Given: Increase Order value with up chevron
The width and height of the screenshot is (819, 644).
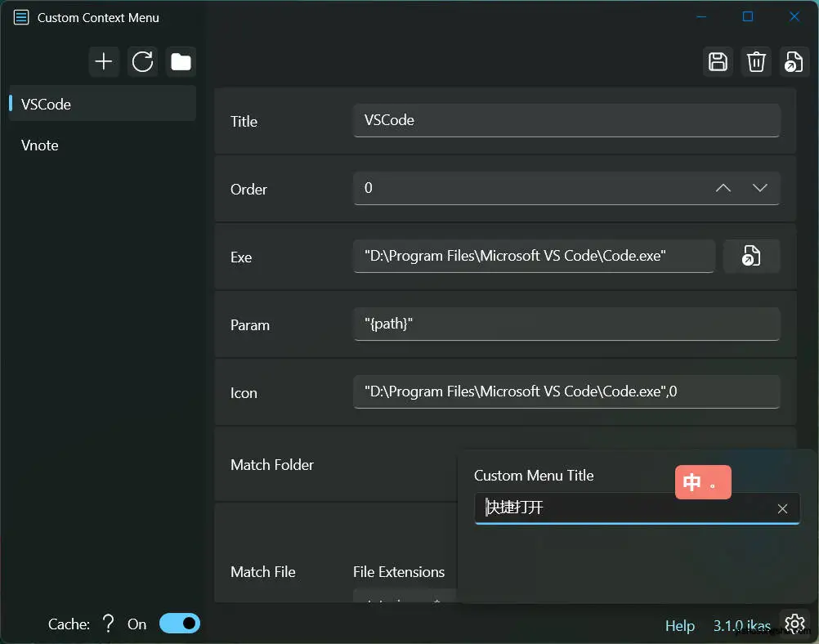Looking at the screenshot, I should click(x=723, y=188).
